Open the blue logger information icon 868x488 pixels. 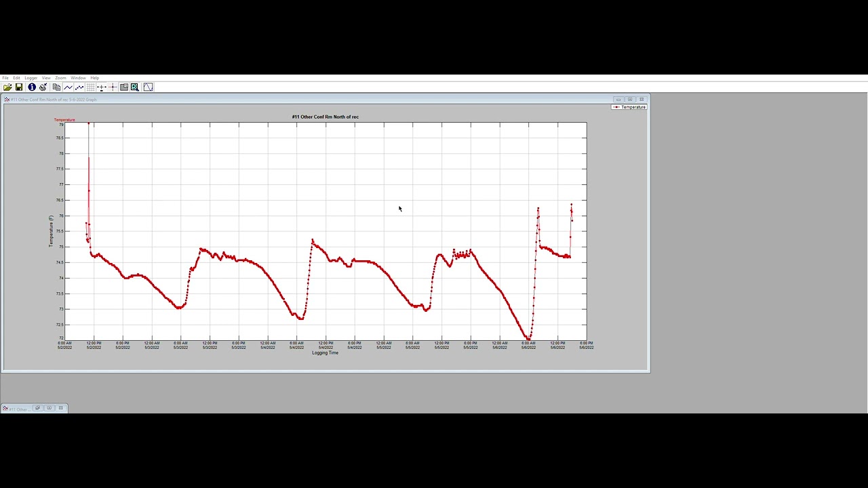(x=32, y=87)
